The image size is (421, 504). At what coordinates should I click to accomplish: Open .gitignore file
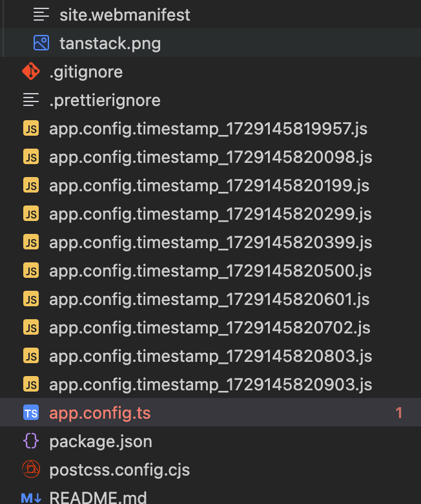[86, 72]
